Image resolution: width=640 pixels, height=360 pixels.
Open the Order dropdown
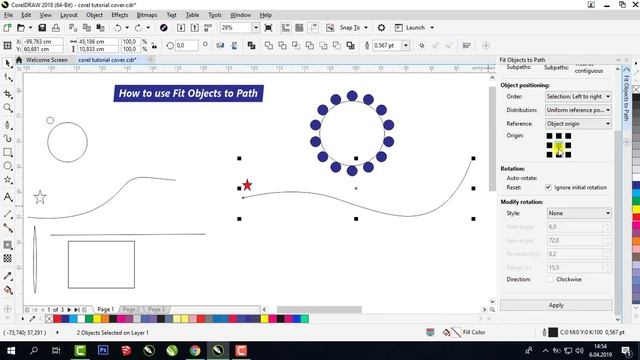pos(578,97)
